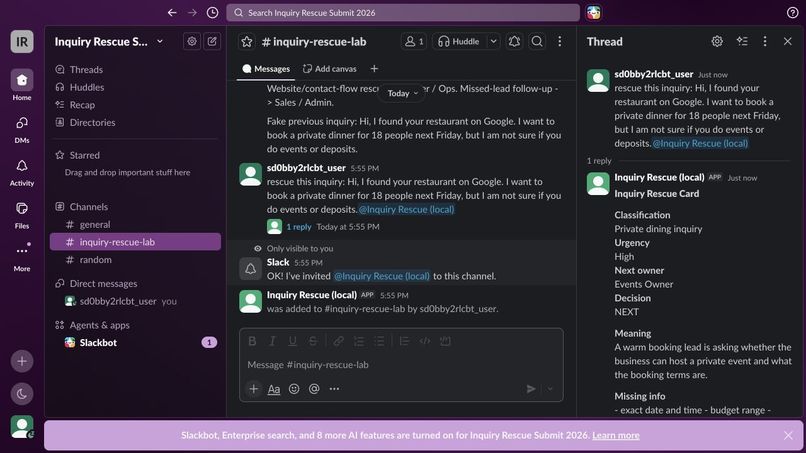Select the Add canvas tab

(x=329, y=69)
